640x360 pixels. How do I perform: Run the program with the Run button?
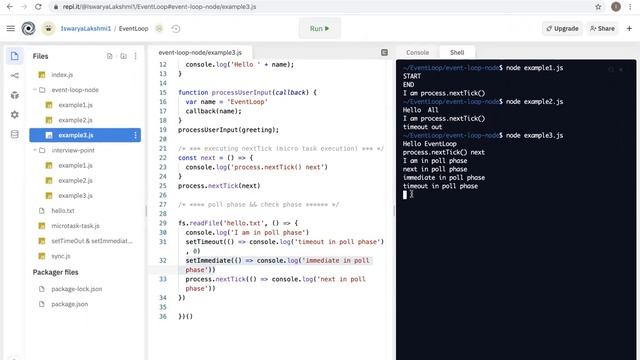[320, 29]
